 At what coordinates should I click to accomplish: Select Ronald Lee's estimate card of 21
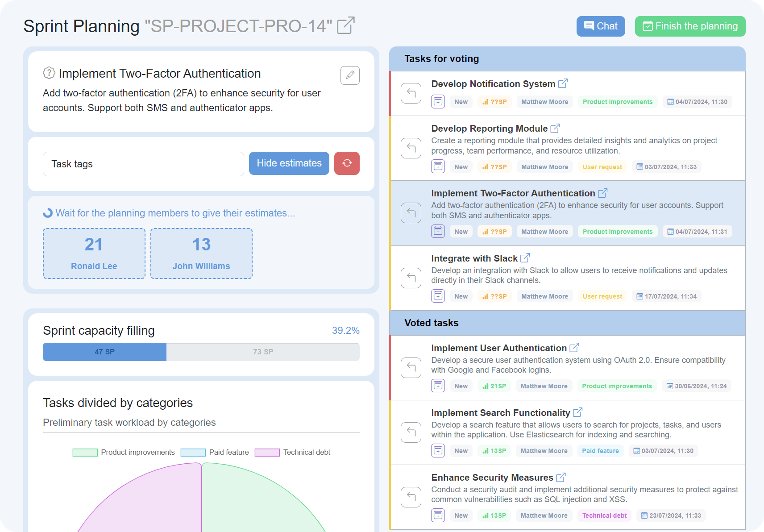coord(94,254)
